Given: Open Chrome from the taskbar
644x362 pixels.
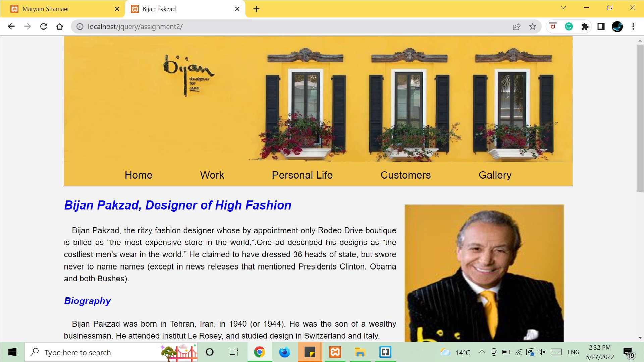Looking at the screenshot, I should (259, 352).
